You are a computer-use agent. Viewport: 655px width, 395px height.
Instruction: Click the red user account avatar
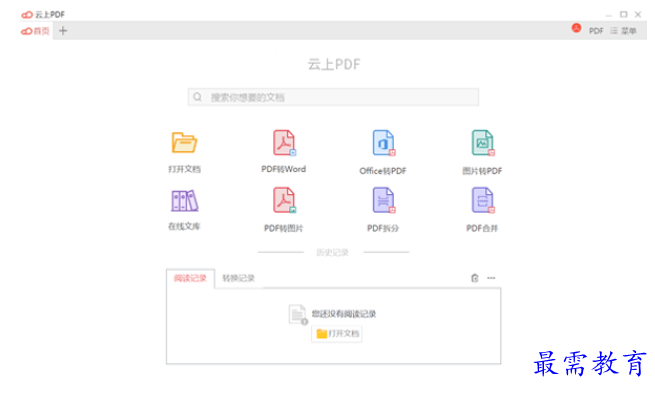click(576, 28)
